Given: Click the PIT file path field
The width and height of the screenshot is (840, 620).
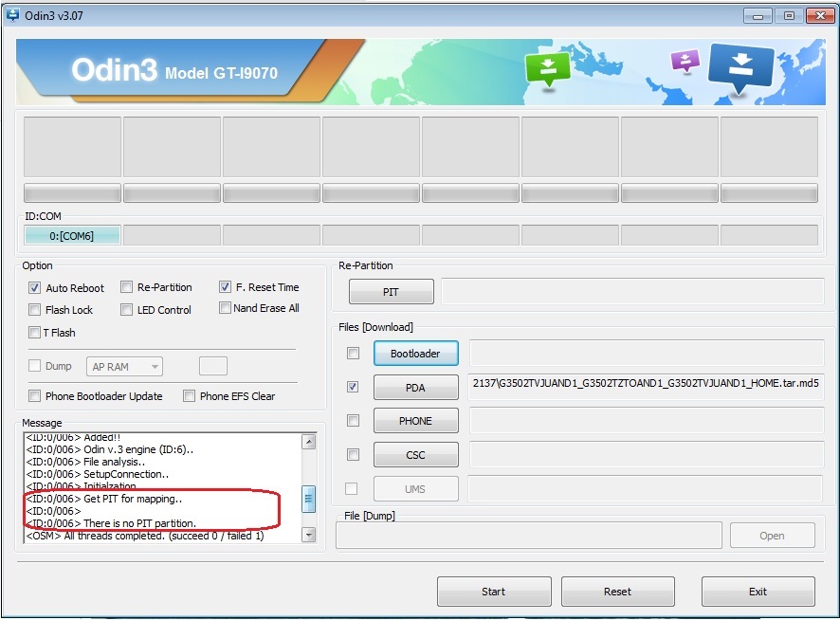Looking at the screenshot, I should pyautogui.click(x=632, y=291).
